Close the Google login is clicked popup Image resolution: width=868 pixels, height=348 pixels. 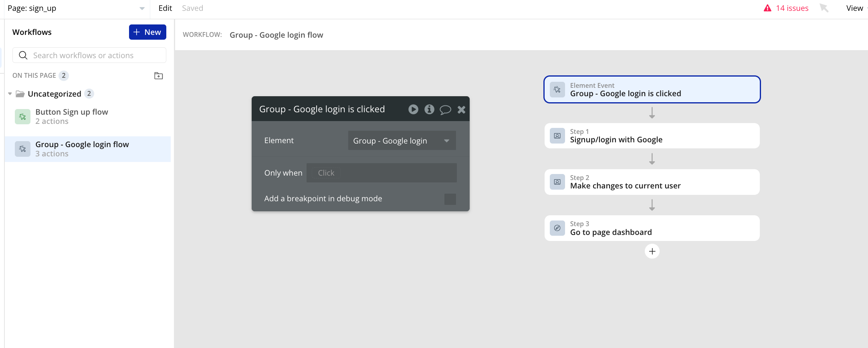click(461, 109)
